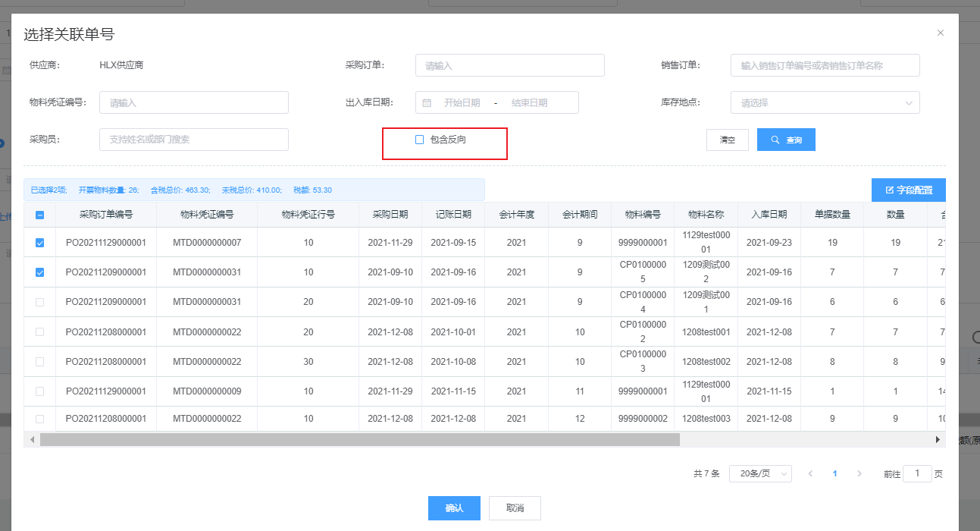Close the 选择关联单号 dialog
The height and width of the screenshot is (531, 980).
(x=940, y=33)
